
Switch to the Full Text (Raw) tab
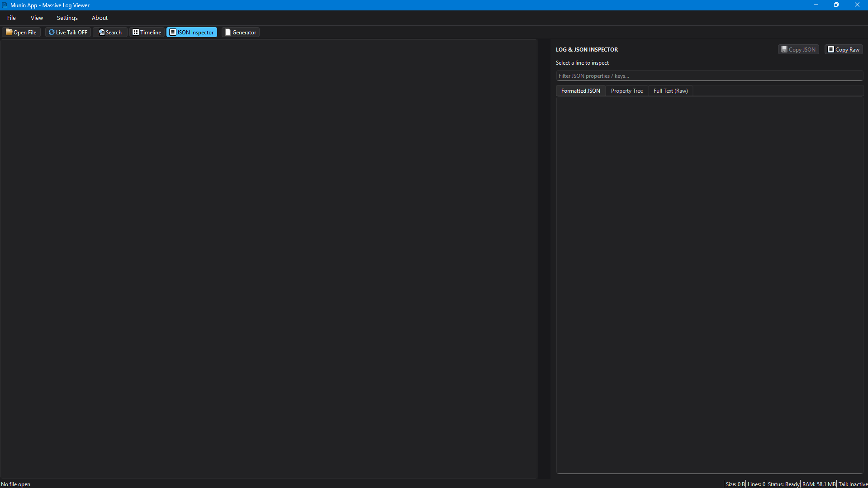click(670, 91)
